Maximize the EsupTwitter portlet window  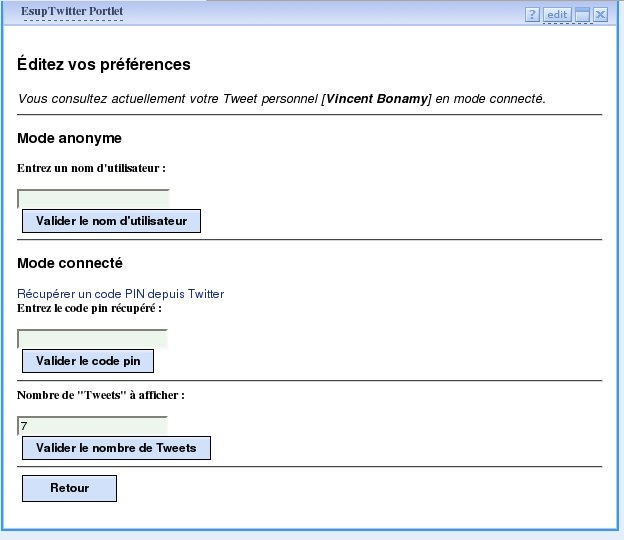click(582, 14)
